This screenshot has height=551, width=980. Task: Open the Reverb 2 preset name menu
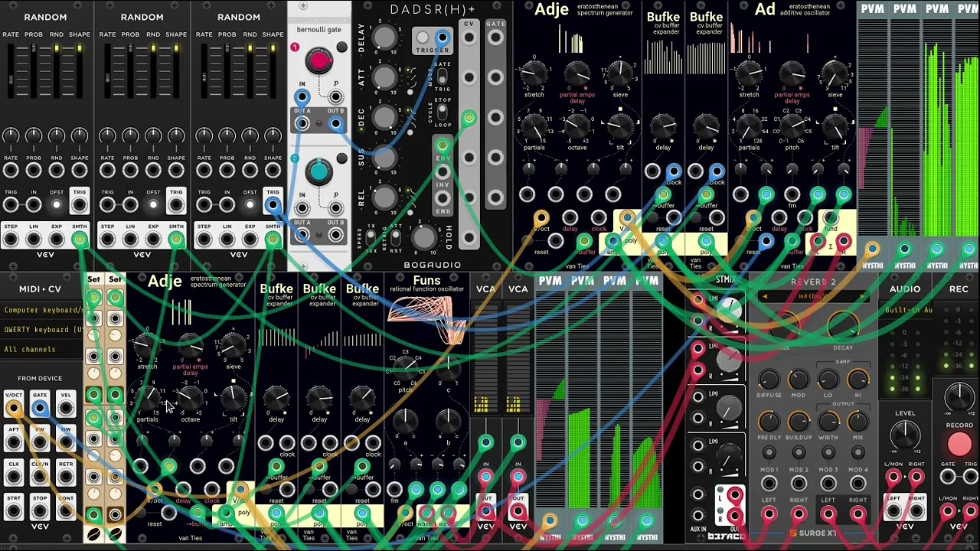[x=813, y=296]
